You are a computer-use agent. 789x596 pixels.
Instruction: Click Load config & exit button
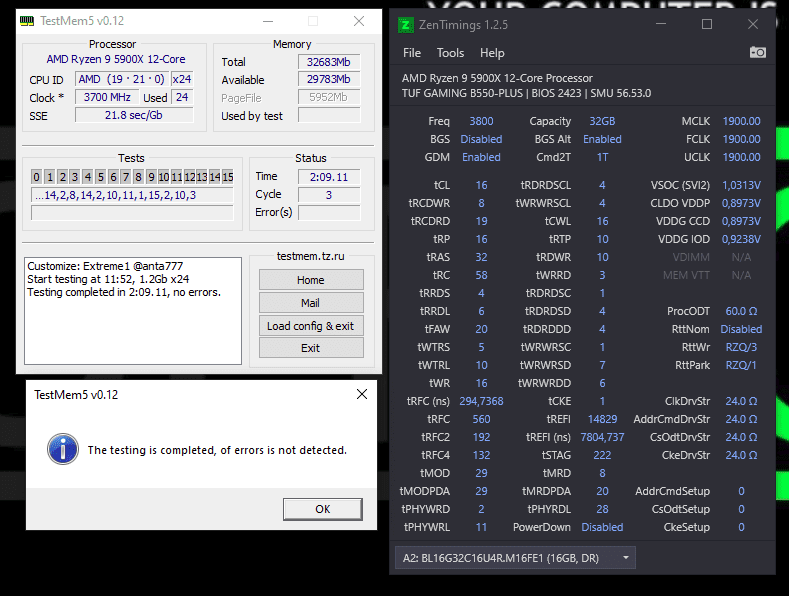[x=311, y=326]
